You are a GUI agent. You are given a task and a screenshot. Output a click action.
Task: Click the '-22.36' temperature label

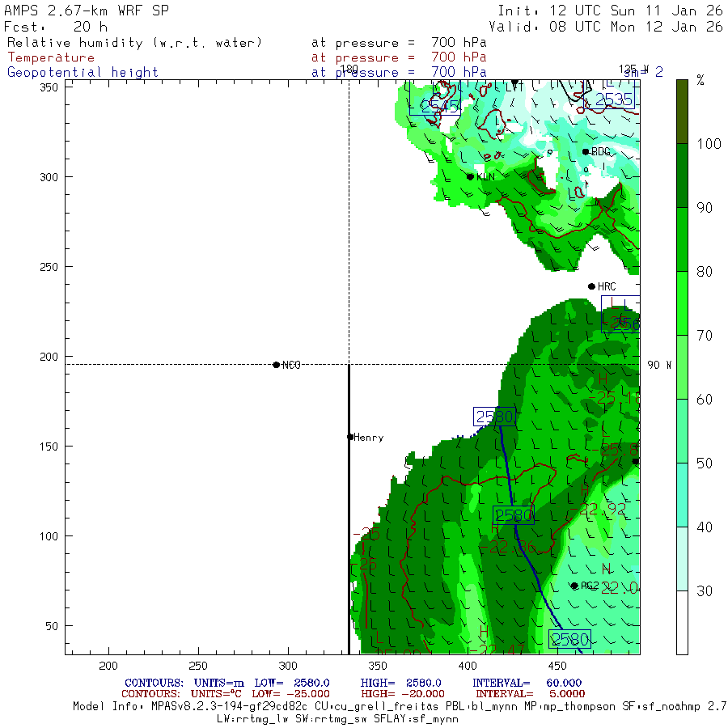(x=508, y=548)
